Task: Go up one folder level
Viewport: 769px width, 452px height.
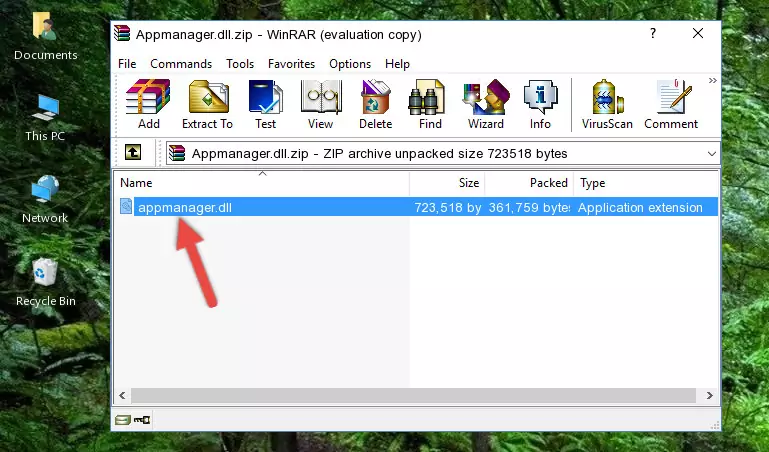Action: point(133,152)
